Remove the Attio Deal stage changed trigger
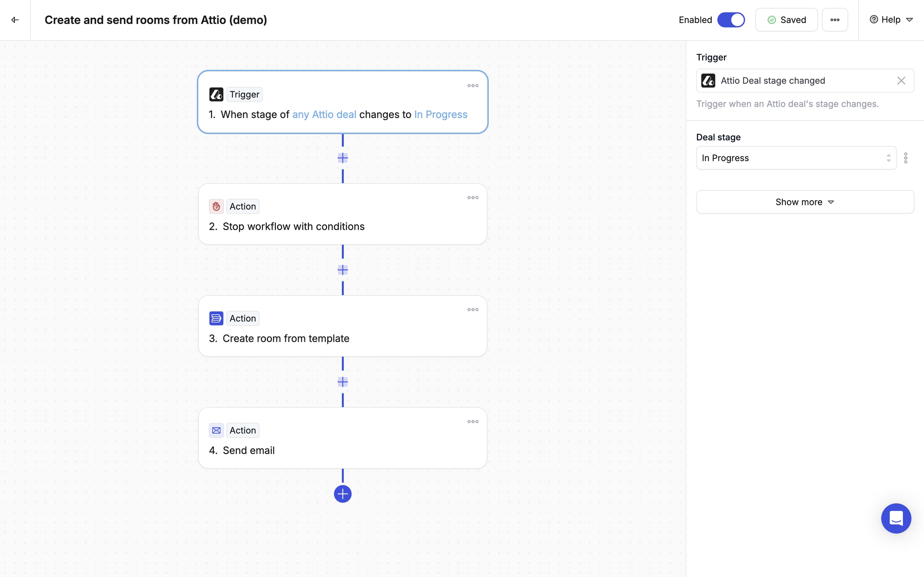924x577 pixels. [901, 81]
